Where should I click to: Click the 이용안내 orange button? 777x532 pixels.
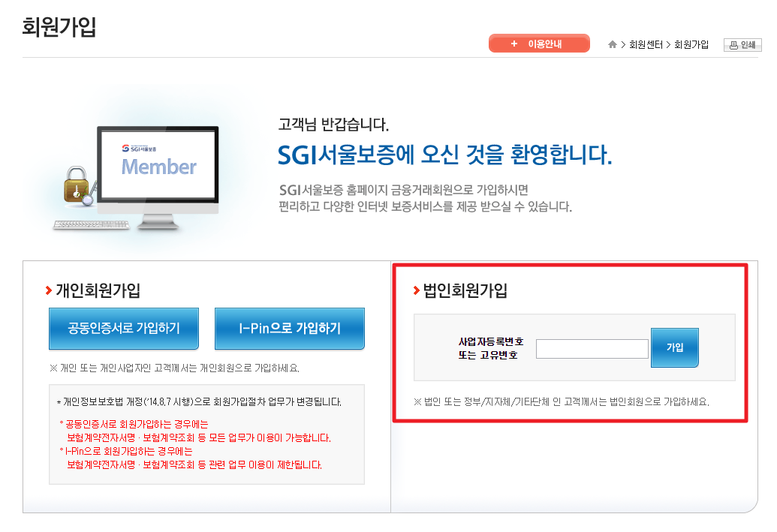[539, 44]
